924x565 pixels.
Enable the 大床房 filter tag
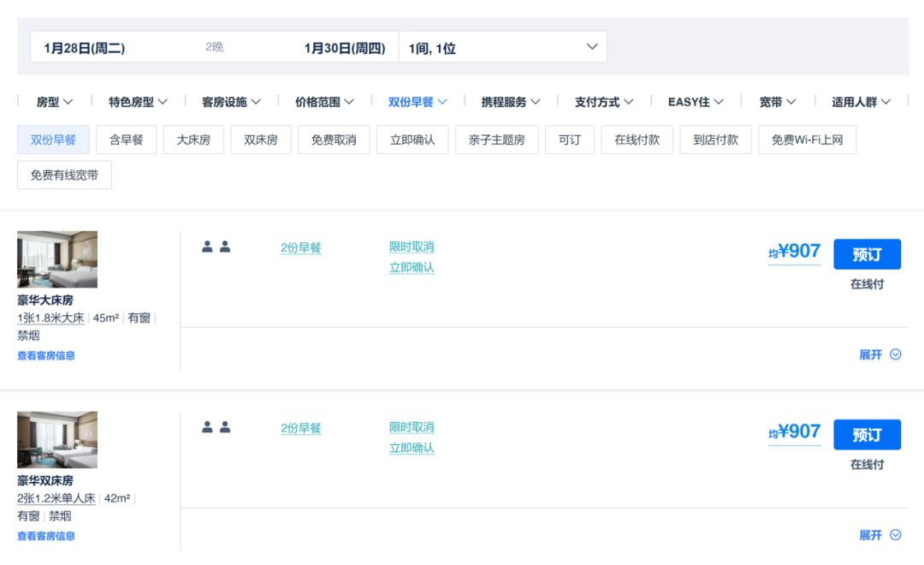pos(193,140)
